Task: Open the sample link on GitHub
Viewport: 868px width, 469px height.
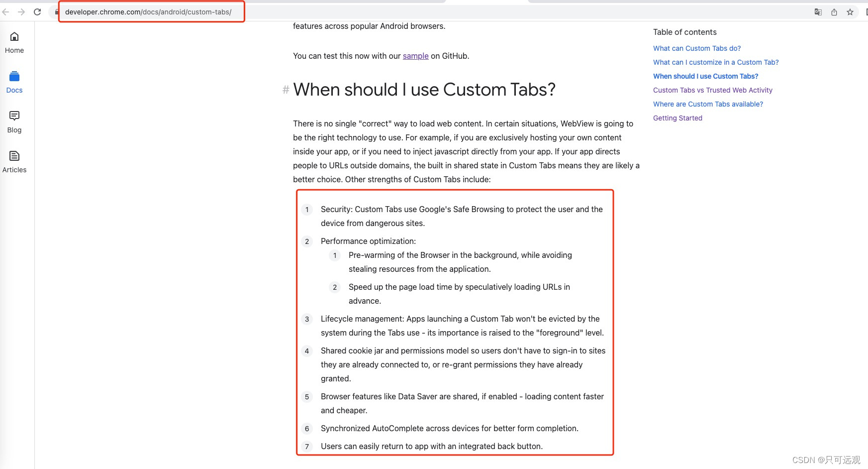Action: click(x=415, y=56)
